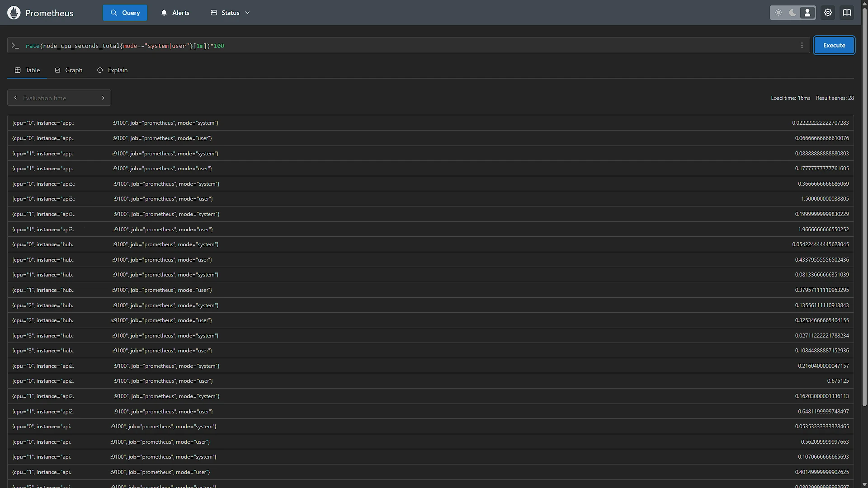This screenshot has height=488, width=868.
Task: Open the Alerts page
Action: (x=175, y=13)
